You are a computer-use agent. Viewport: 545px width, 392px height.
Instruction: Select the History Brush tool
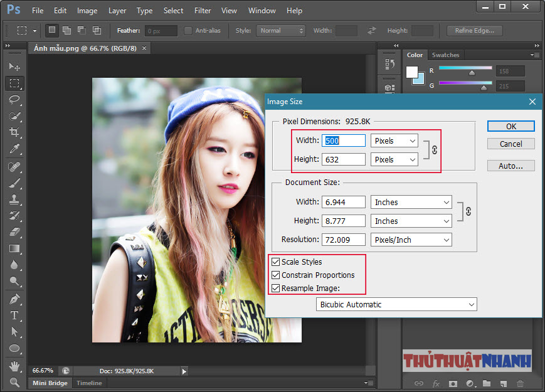point(14,216)
